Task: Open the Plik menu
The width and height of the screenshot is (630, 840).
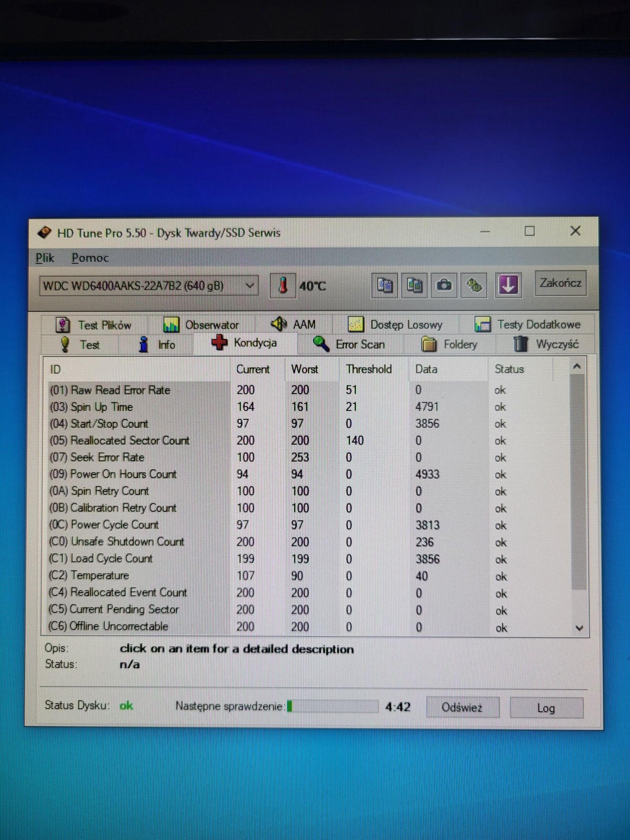Action: pyautogui.click(x=45, y=258)
